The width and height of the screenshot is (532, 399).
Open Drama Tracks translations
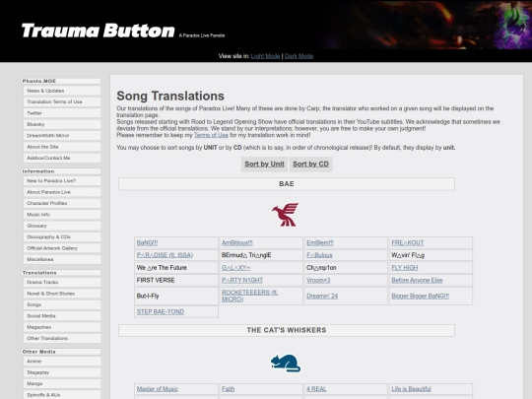62,283
